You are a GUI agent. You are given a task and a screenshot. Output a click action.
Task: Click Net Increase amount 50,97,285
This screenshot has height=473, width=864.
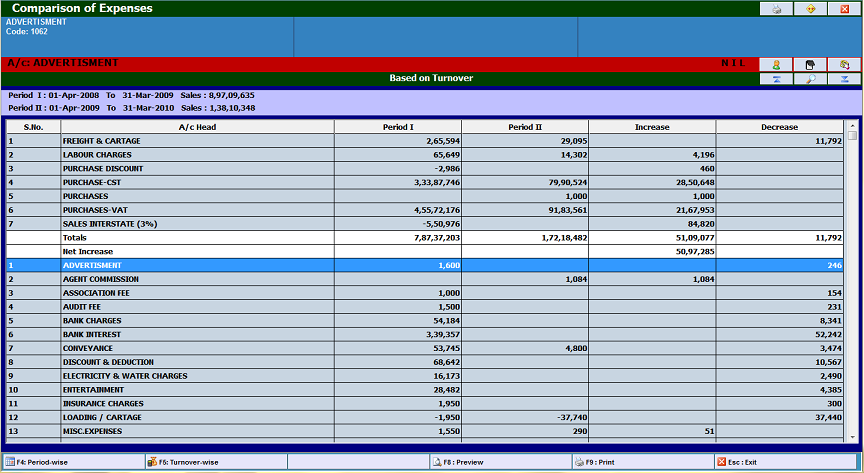(695, 251)
